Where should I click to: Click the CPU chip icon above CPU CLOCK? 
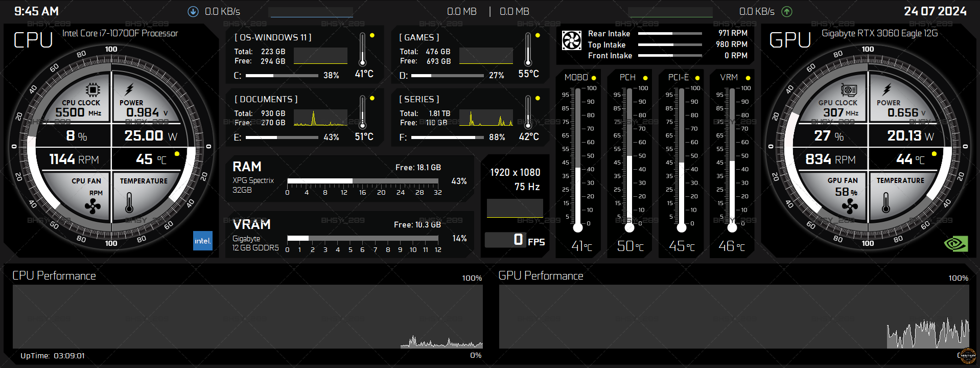click(x=92, y=90)
